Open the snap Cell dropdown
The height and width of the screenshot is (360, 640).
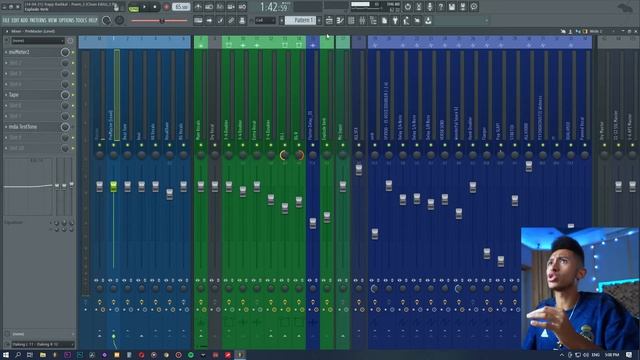[x=265, y=20]
